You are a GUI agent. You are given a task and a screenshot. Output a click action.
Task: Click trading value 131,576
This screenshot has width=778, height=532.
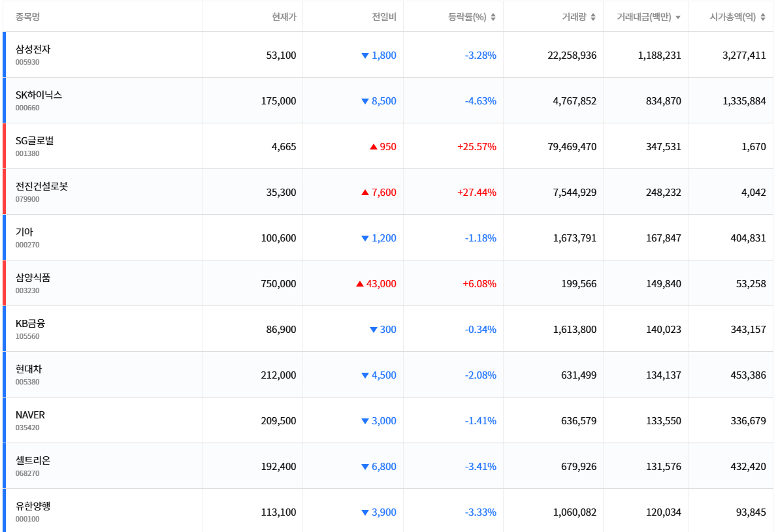[664, 466]
